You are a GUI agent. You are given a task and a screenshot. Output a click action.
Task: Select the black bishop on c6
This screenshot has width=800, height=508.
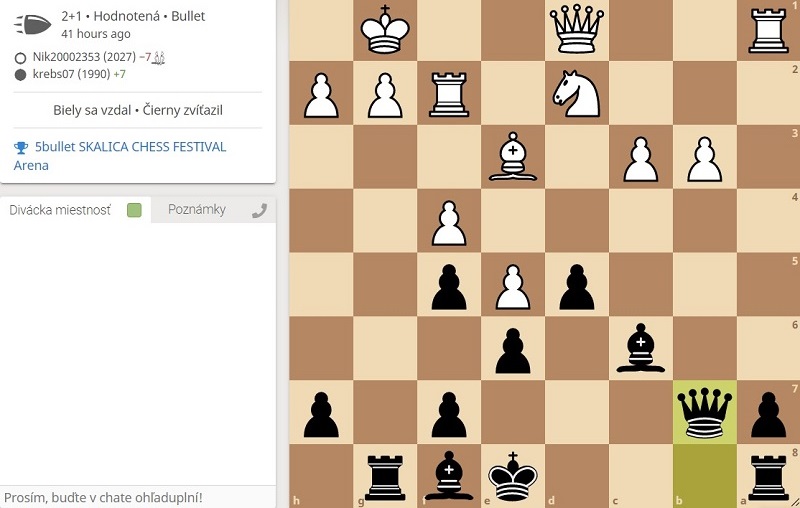tap(641, 348)
